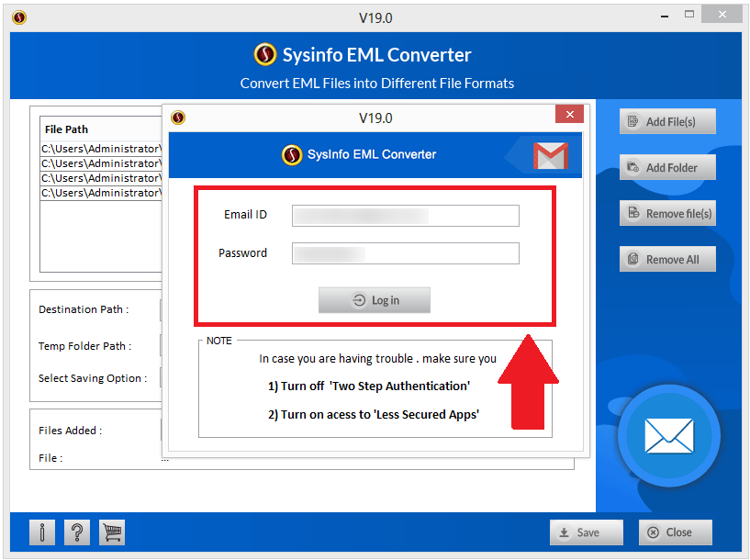This screenshot has width=750, height=560.
Task: Click the 'Select Saving Option :' label
Action: point(93,378)
